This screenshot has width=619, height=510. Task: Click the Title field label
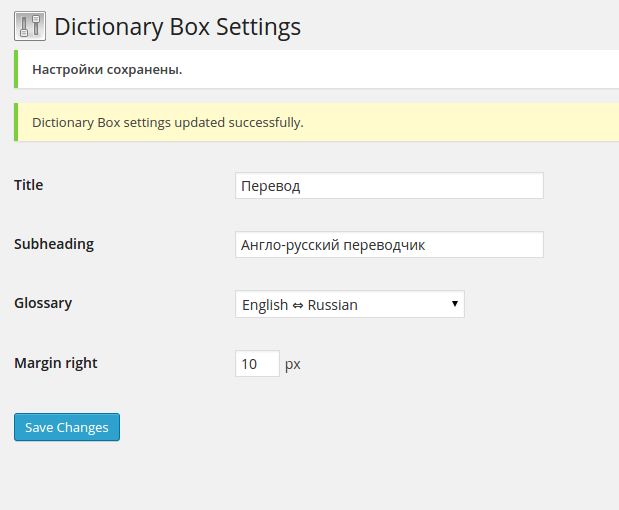(x=29, y=185)
